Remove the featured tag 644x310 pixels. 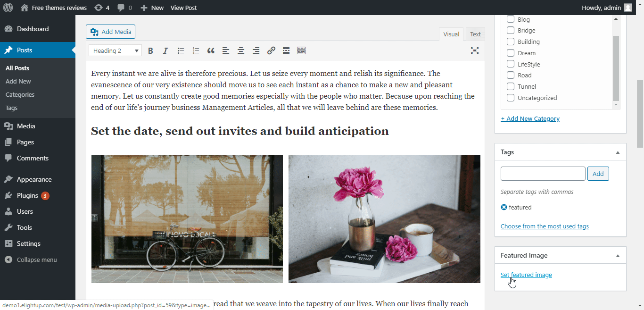coord(504,207)
